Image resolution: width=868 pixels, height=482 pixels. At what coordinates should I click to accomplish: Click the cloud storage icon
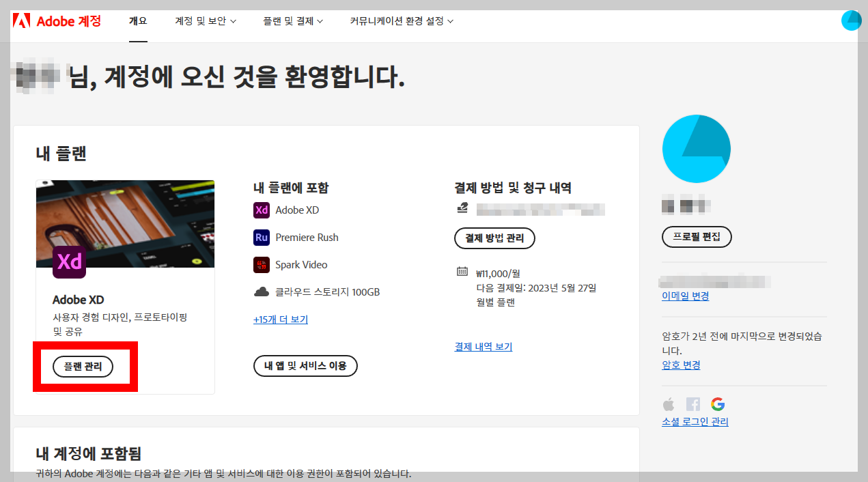tap(262, 290)
